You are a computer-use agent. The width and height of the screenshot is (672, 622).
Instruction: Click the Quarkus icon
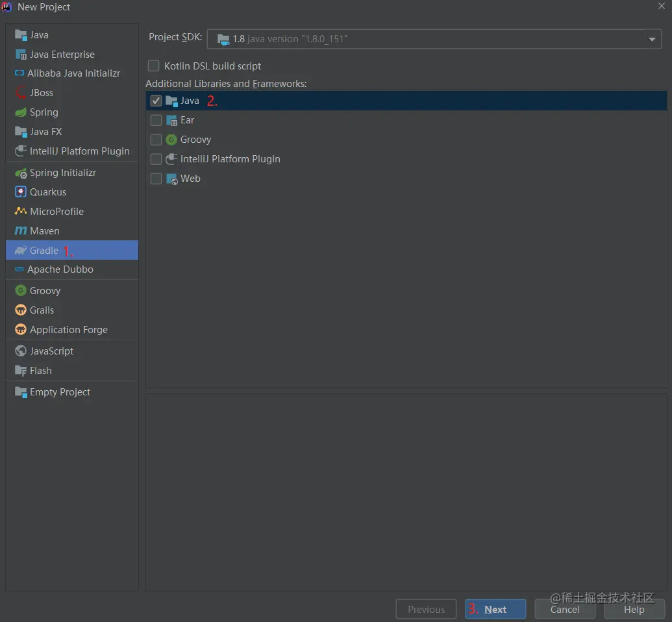pyautogui.click(x=21, y=192)
